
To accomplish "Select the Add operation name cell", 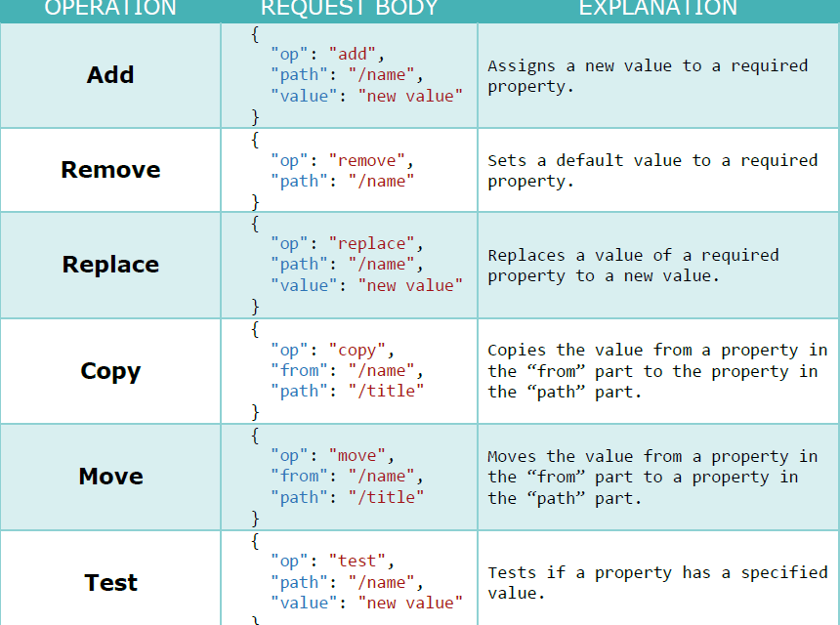I will 110,75.
